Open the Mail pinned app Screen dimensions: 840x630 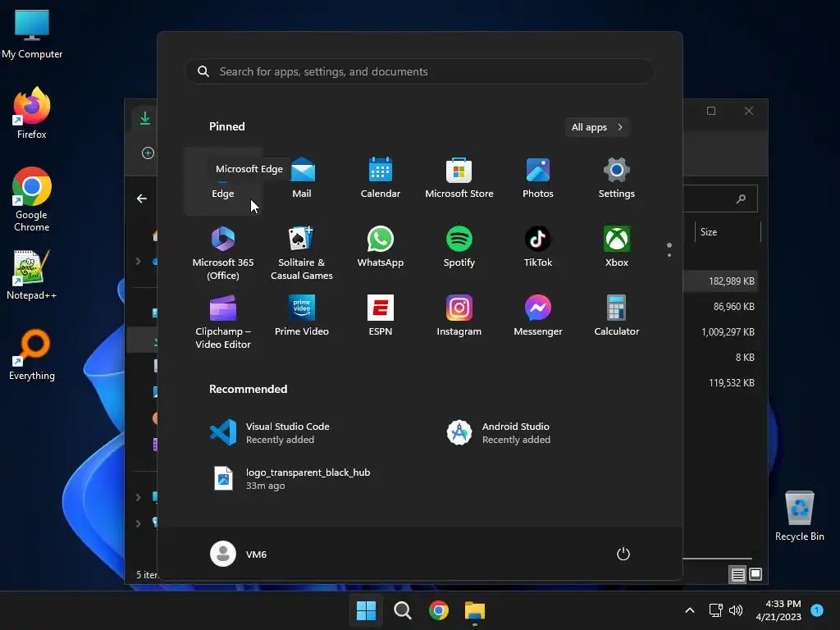[302, 179]
